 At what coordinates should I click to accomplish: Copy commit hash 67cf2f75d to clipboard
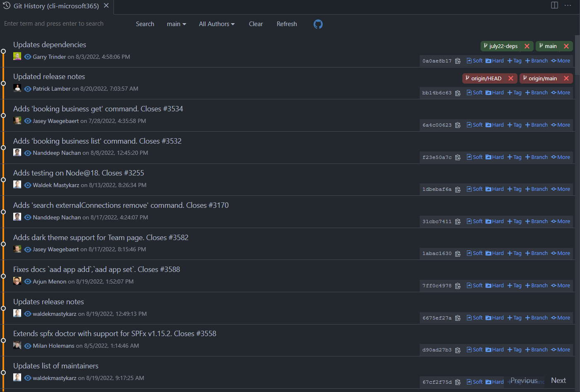coord(458,382)
